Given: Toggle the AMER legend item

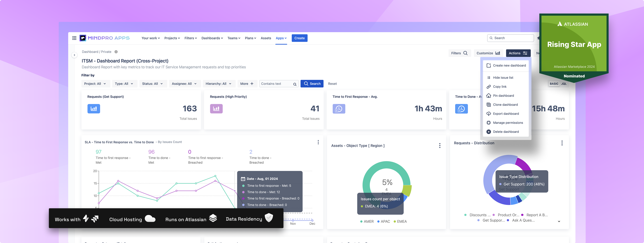Looking at the screenshot, I should tap(367, 221).
